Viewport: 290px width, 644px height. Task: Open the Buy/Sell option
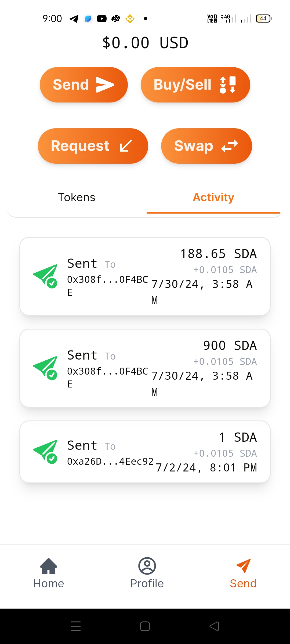[195, 85]
